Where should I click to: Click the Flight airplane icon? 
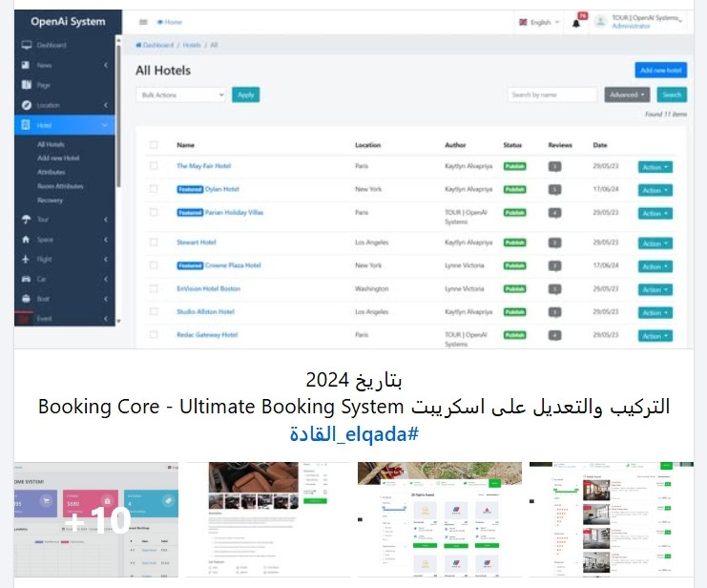pyautogui.click(x=26, y=259)
